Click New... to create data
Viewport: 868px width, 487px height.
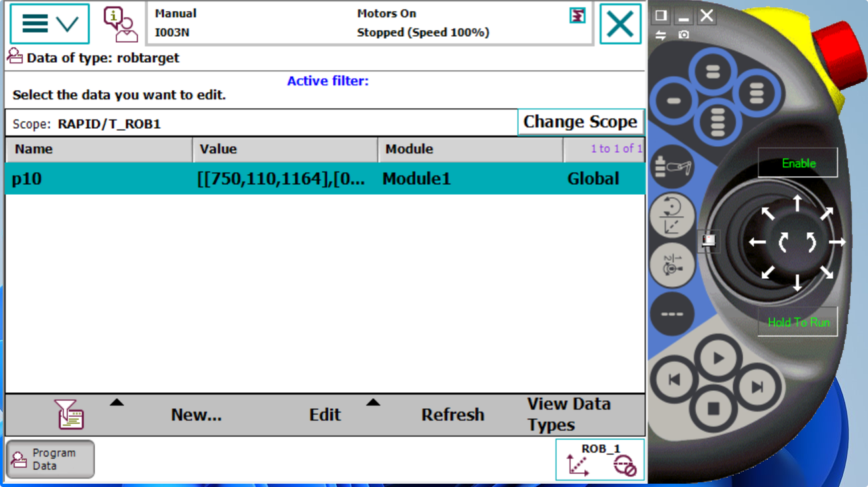196,415
